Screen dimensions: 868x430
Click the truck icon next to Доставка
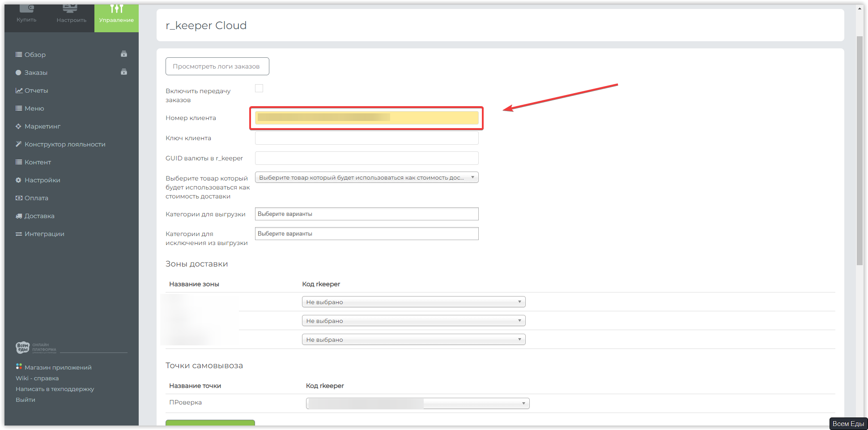click(x=19, y=216)
